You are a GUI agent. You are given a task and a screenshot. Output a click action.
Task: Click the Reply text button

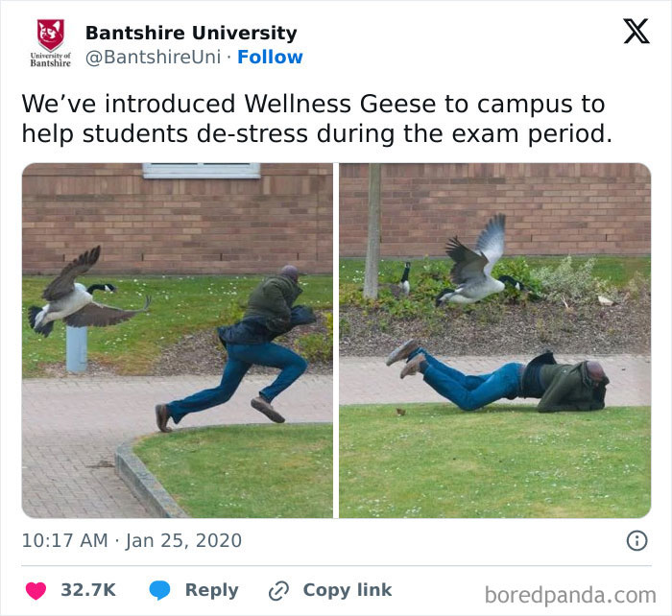(212, 590)
